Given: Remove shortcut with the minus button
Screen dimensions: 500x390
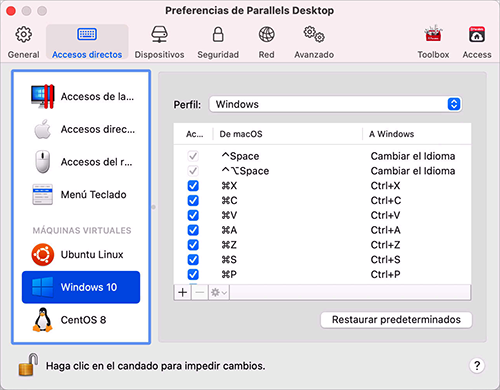Looking at the screenshot, I should pyautogui.click(x=200, y=293).
